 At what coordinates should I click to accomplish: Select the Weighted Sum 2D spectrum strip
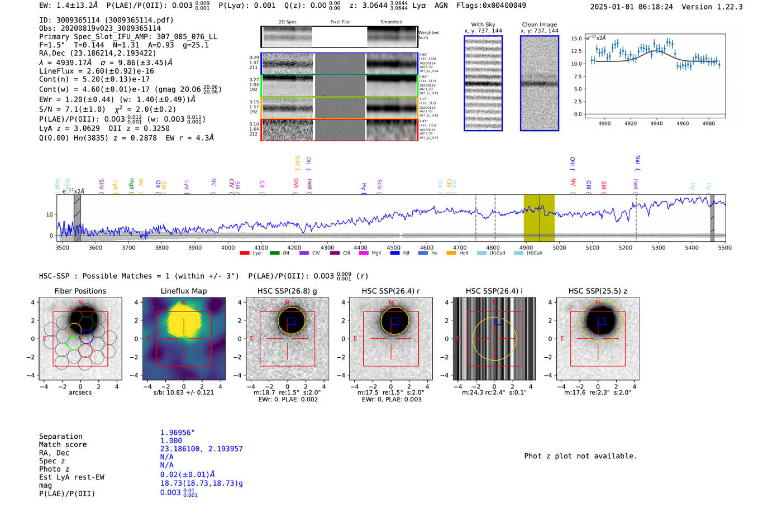click(x=339, y=37)
